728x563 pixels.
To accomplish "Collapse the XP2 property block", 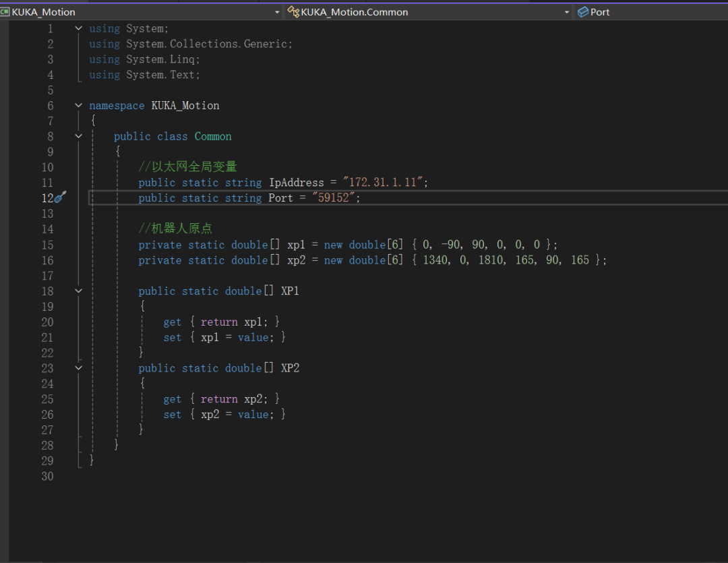I will tap(78, 368).
